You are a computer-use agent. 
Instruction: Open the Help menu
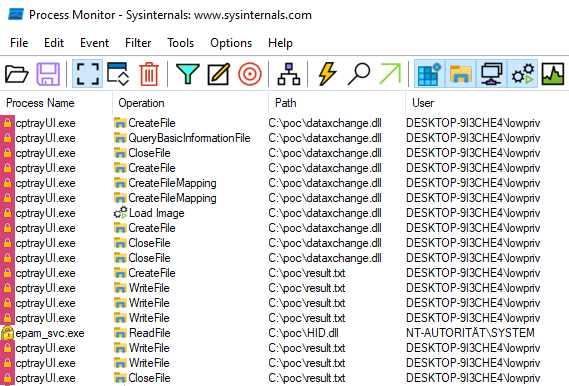(280, 43)
